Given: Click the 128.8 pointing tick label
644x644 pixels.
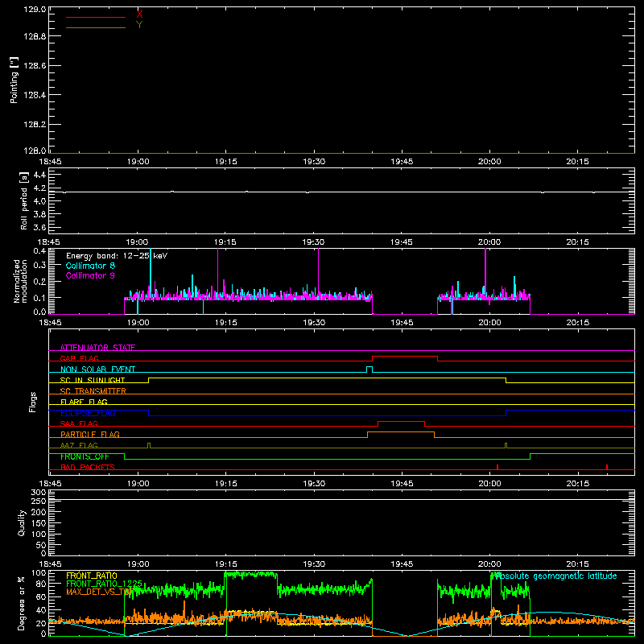Looking at the screenshot, I should [x=35, y=36].
